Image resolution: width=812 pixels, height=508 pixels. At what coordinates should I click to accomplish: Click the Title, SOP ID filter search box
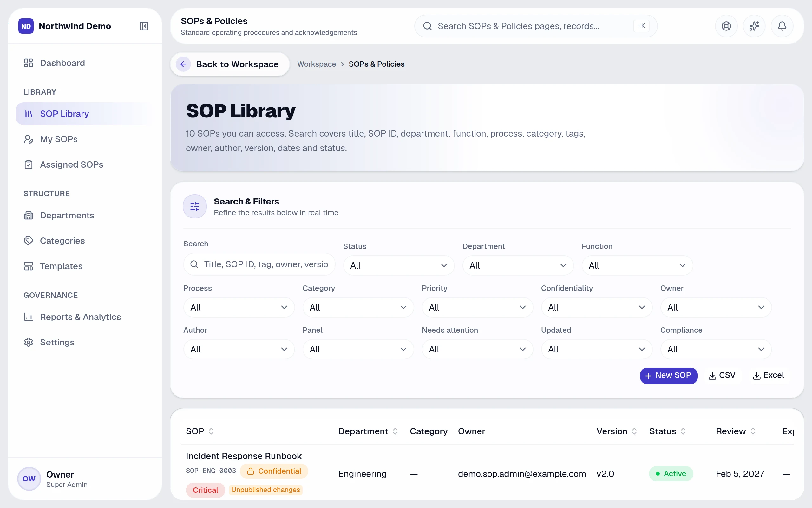(259, 264)
